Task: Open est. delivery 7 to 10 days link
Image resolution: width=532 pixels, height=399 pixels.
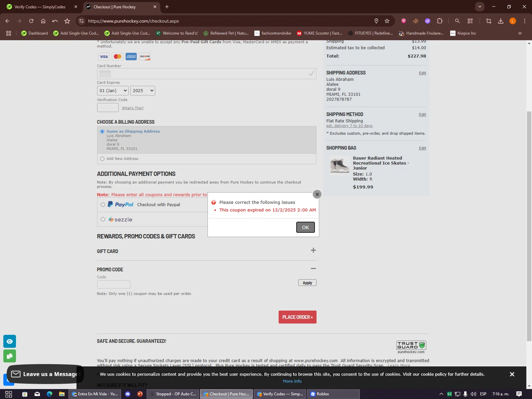Action: tap(349, 126)
